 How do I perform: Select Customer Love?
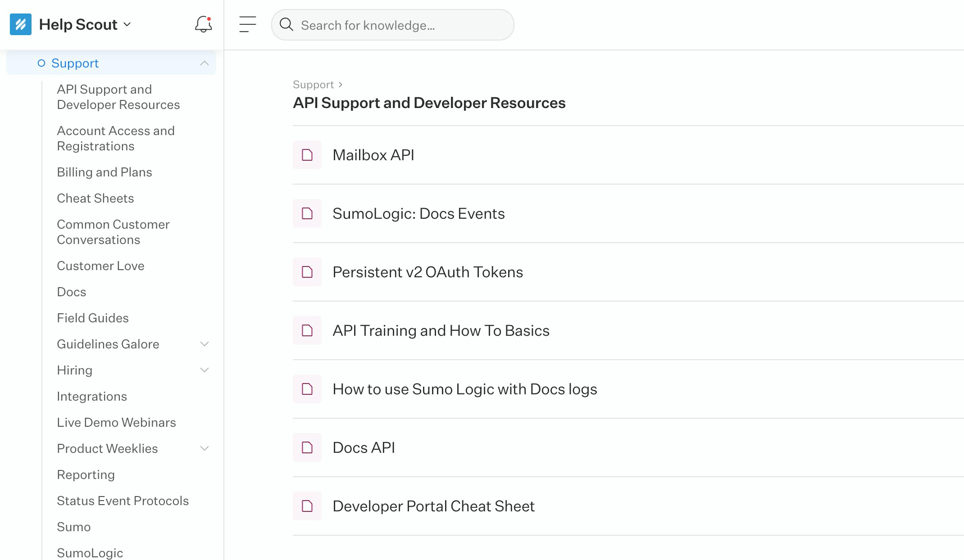click(x=101, y=266)
